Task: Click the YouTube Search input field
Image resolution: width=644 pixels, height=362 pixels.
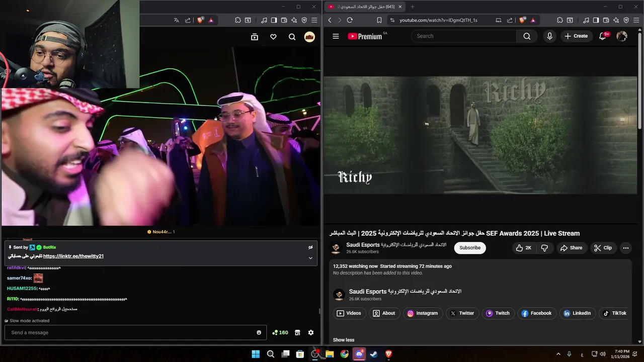Action: (x=464, y=36)
